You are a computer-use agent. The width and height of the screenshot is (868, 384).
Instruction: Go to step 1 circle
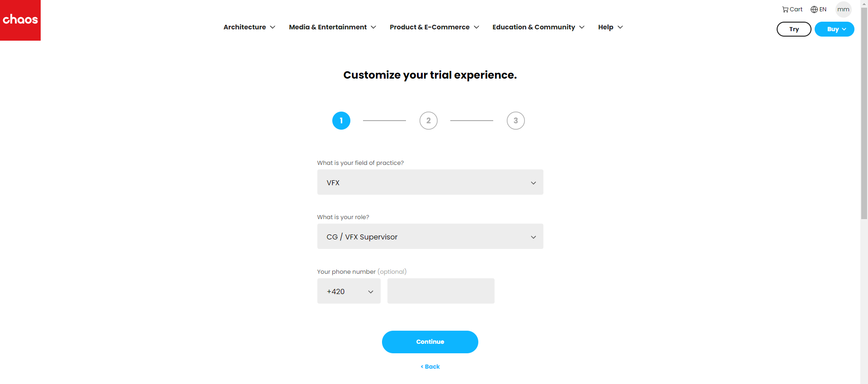coord(341,121)
